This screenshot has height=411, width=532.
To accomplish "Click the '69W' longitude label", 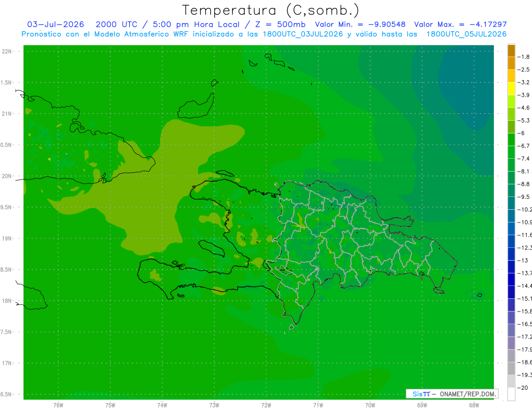I will point(422,405).
